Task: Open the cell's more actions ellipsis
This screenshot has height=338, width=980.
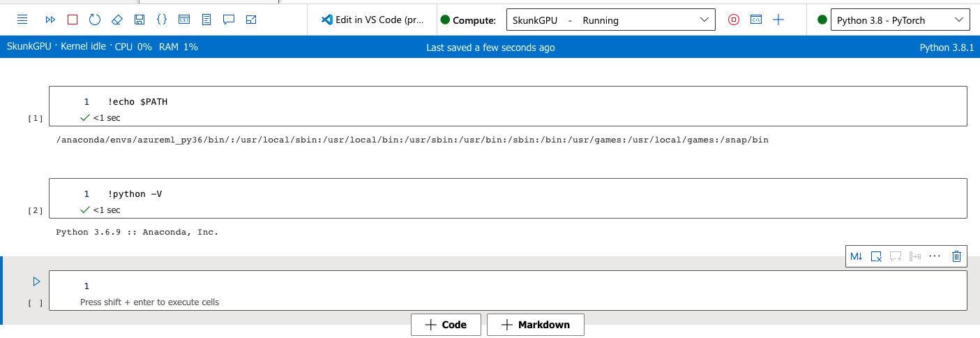Action: point(935,256)
